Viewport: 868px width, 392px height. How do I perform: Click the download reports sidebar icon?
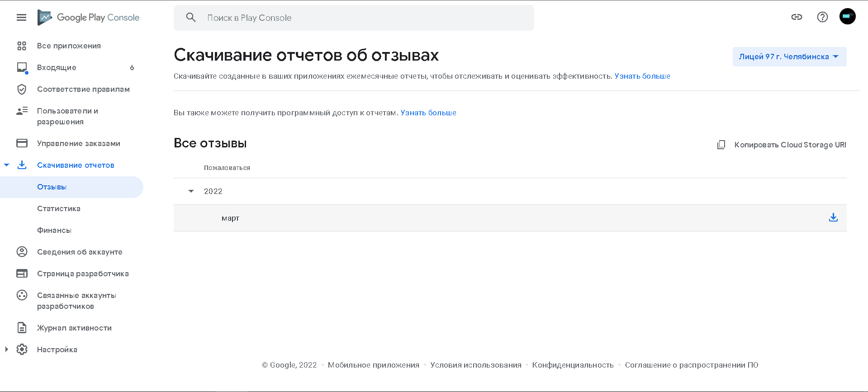(x=22, y=165)
